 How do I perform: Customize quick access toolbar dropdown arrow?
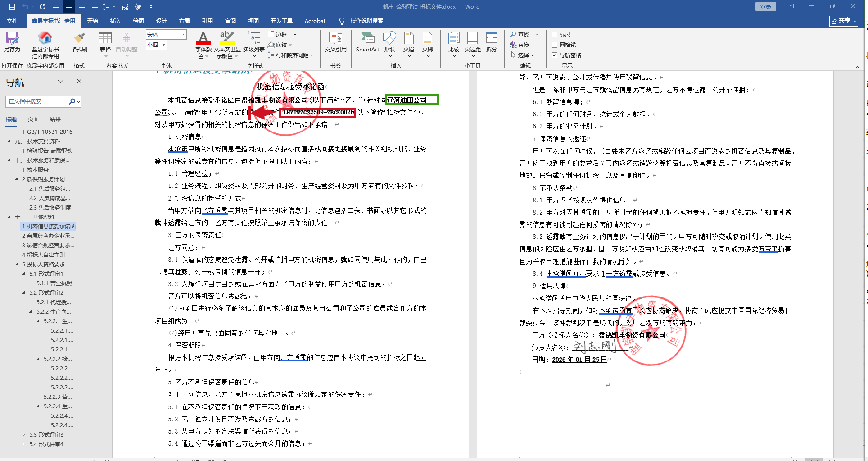click(151, 7)
